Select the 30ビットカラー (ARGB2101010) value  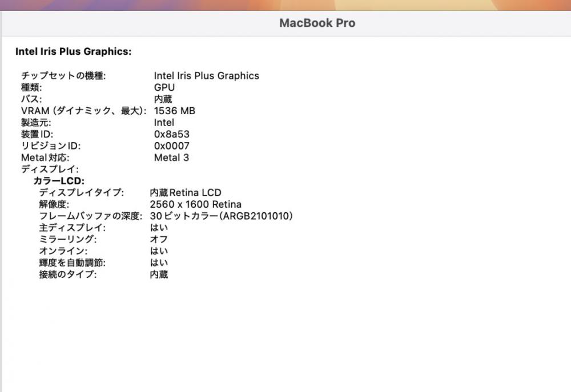pyautogui.click(x=222, y=216)
